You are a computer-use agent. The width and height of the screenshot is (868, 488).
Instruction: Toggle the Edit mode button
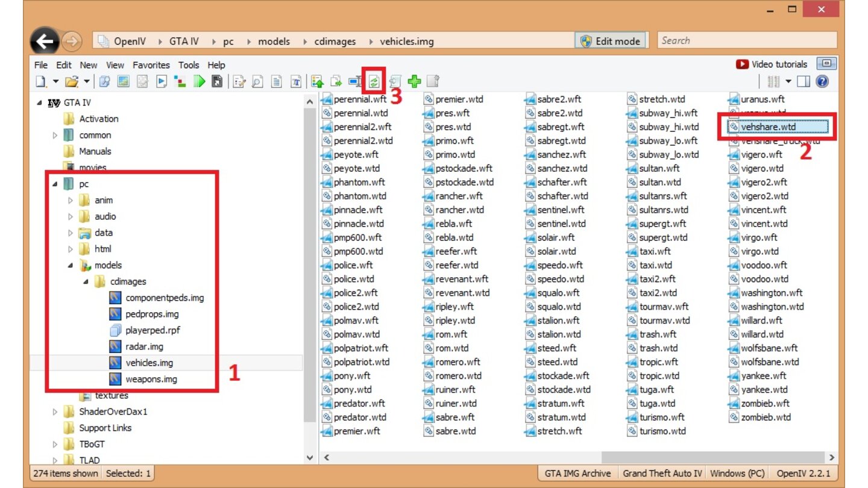[x=610, y=41]
